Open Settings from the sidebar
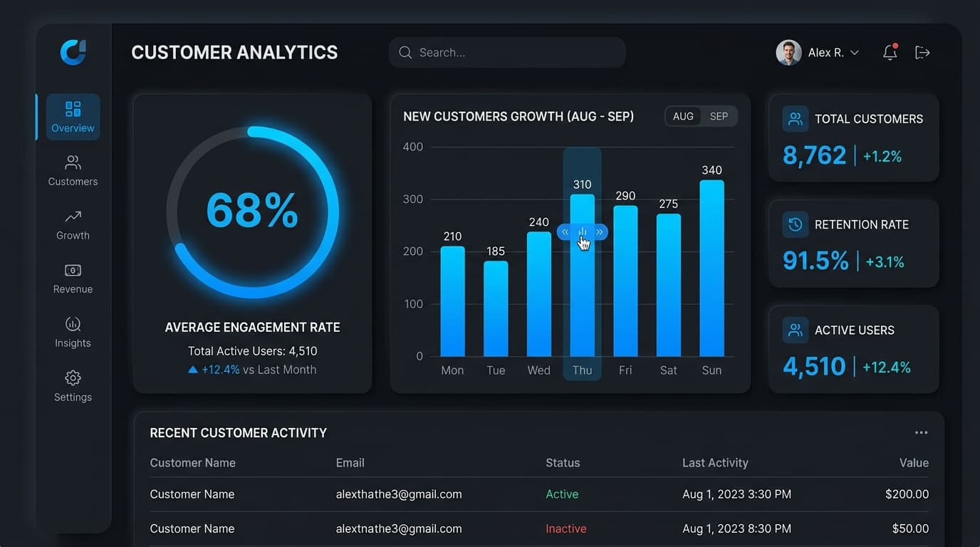Viewport: 980px width, 547px height. point(73,387)
